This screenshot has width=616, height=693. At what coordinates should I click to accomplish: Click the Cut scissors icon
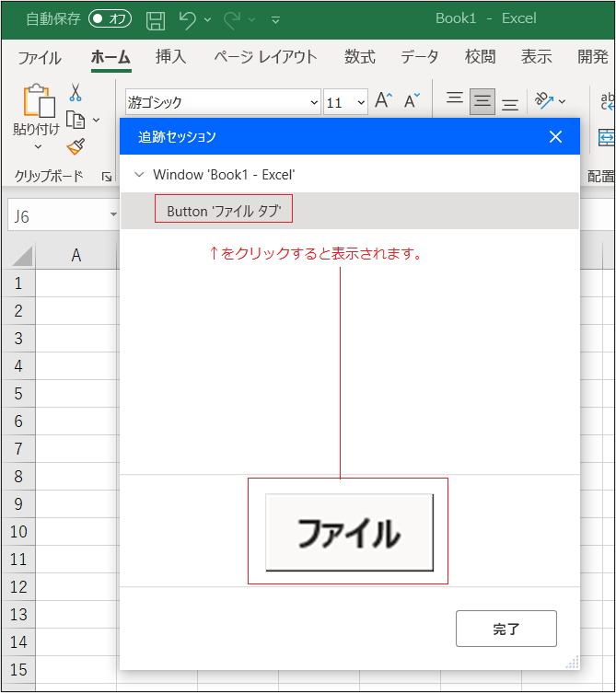[76, 92]
